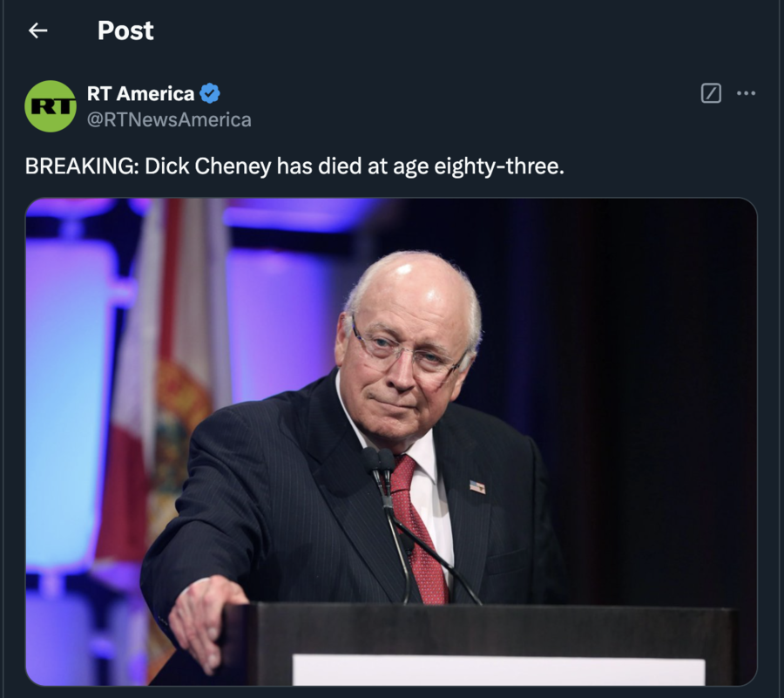784x698 pixels.
Task: Click the Post header title
Action: coord(125,30)
